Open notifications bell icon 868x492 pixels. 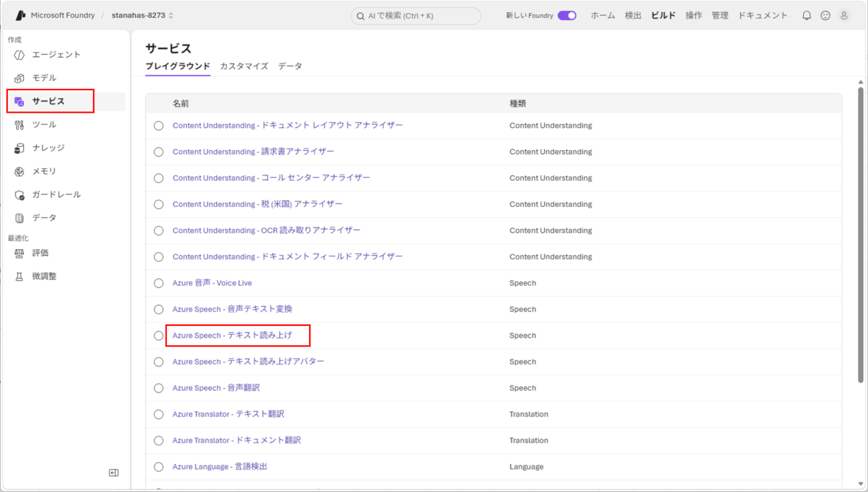click(x=807, y=15)
